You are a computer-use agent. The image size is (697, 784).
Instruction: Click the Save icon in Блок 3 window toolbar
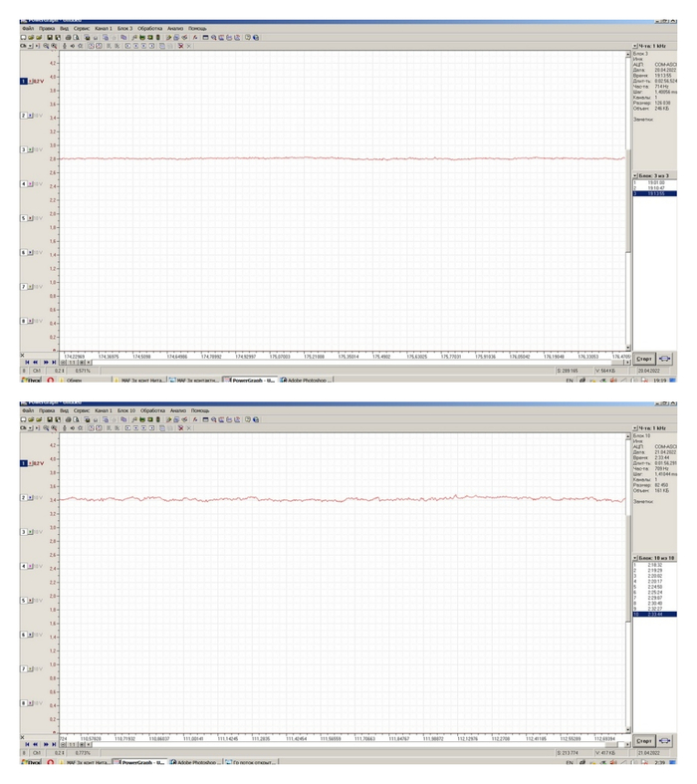(x=50, y=38)
